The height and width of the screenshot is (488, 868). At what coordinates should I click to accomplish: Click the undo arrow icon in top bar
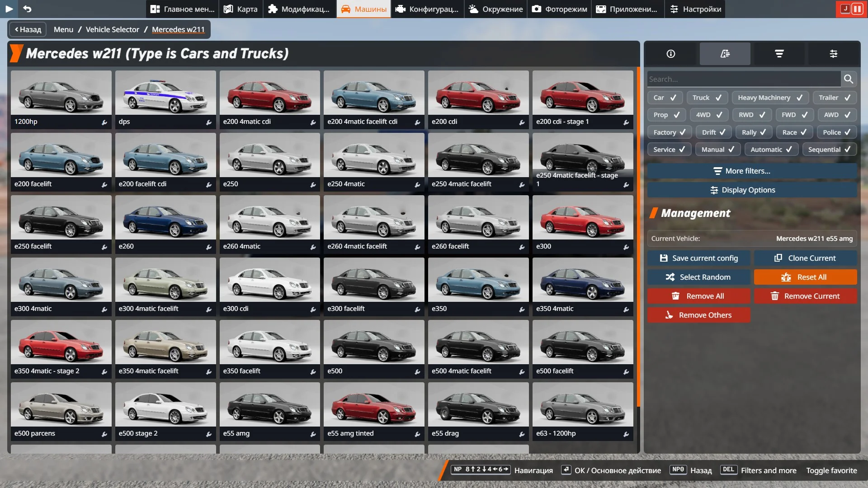tap(28, 9)
